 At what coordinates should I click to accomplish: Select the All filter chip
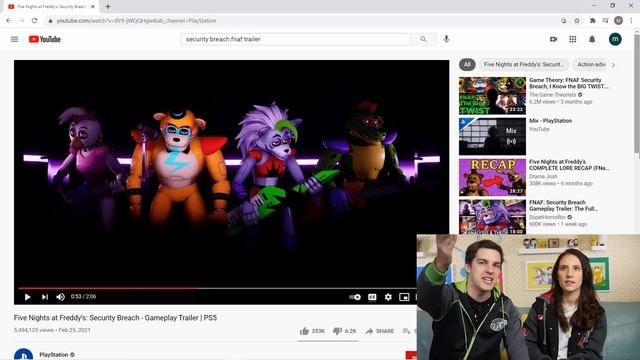[x=467, y=64]
